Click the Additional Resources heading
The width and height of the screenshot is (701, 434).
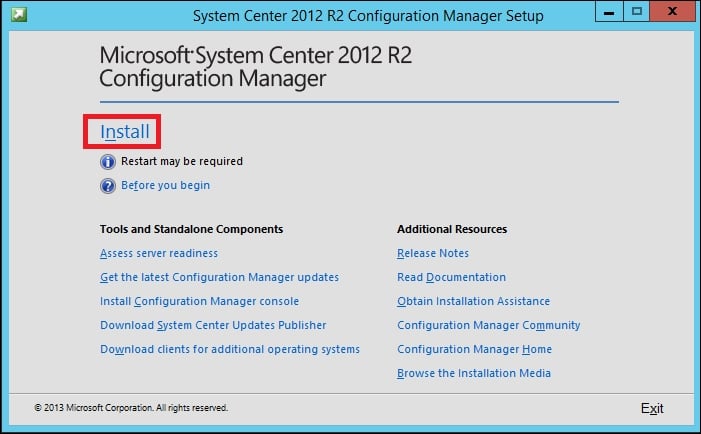452,229
